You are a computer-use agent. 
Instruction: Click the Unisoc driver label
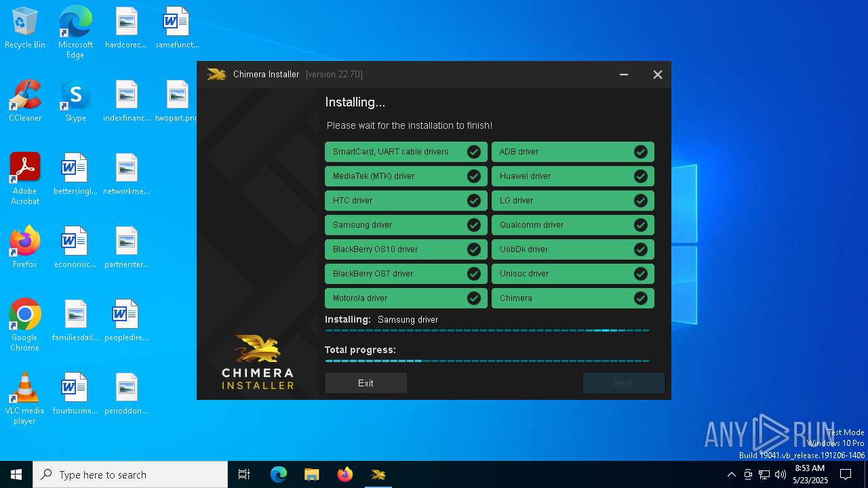pyautogui.click(x=524, y=274)
